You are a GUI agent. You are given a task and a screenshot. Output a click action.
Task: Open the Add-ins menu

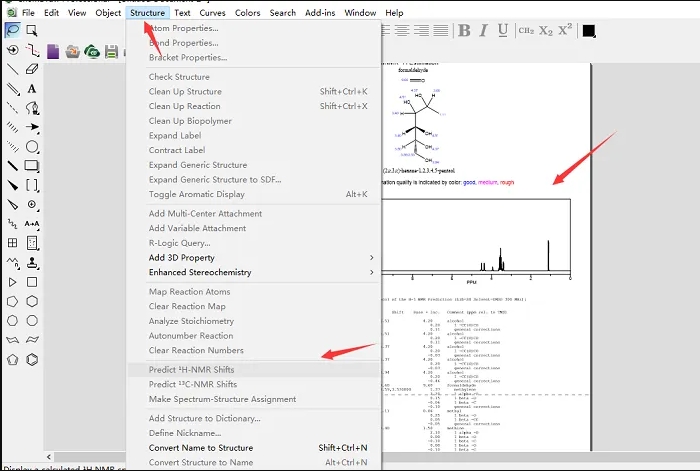pos(320,13)
